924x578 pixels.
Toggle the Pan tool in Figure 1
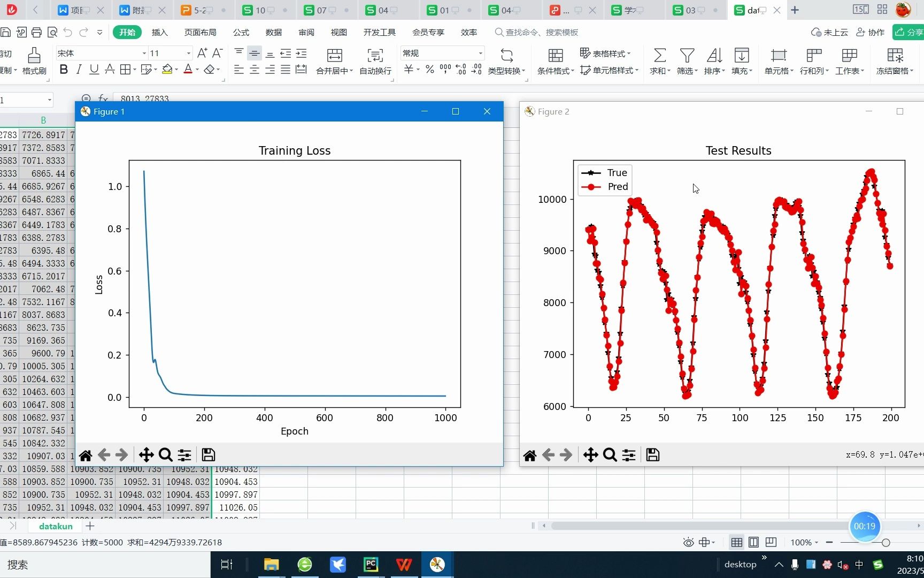(146, 455)
